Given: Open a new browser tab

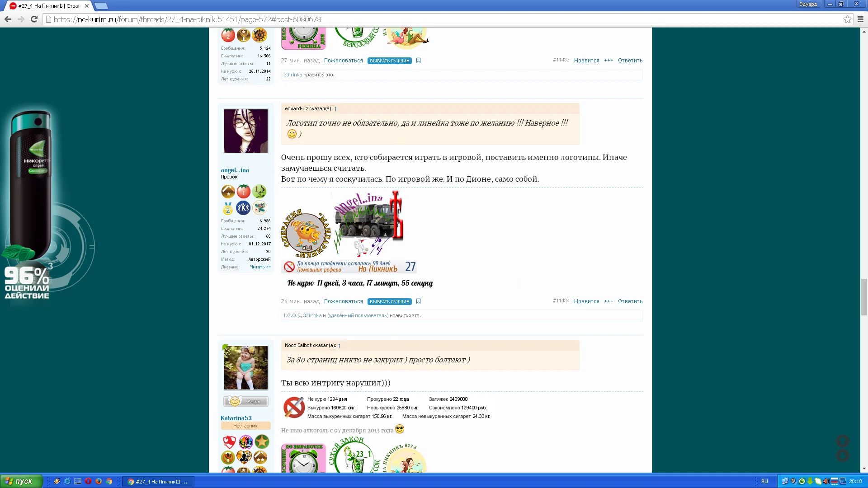Looking at the screenshot, I should point(101,6).
